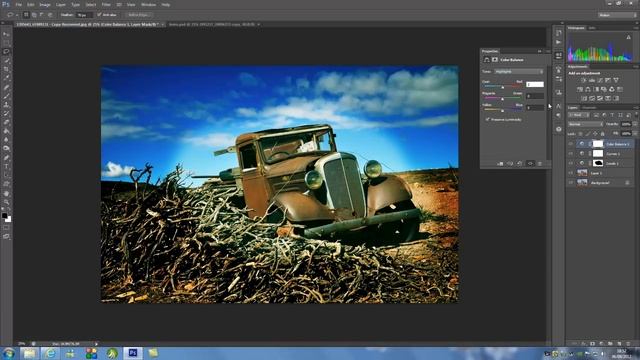
Task: Add a Photo Filter adjustment
Action: [604, 89]
